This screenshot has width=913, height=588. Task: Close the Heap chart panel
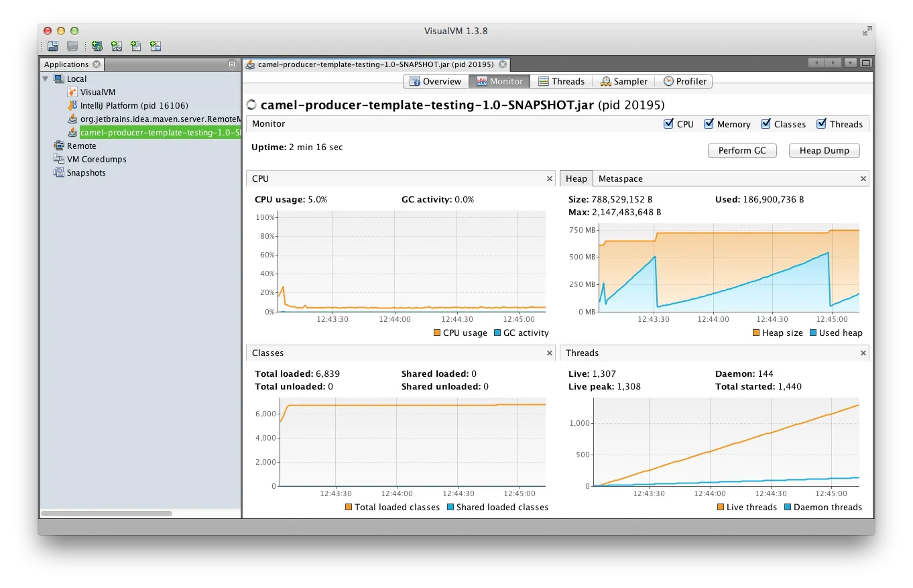tap(863, 179)
